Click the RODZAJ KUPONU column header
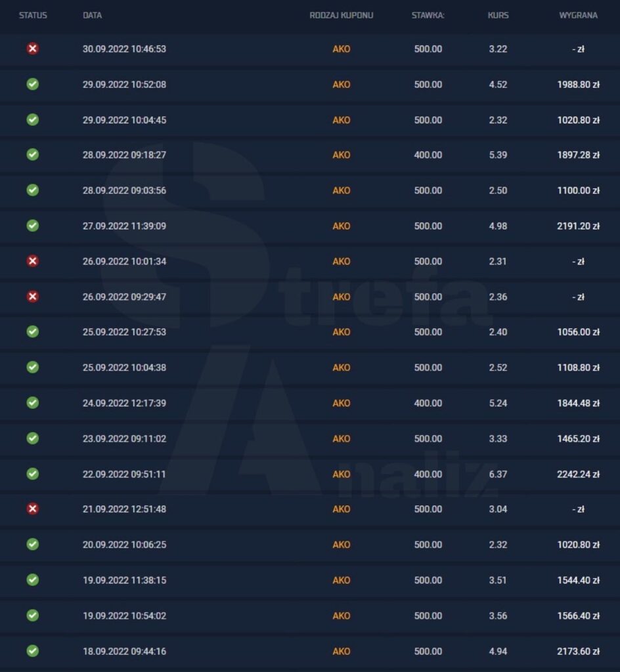The height and width of the screenshot is (672, 620). [342, 16]
